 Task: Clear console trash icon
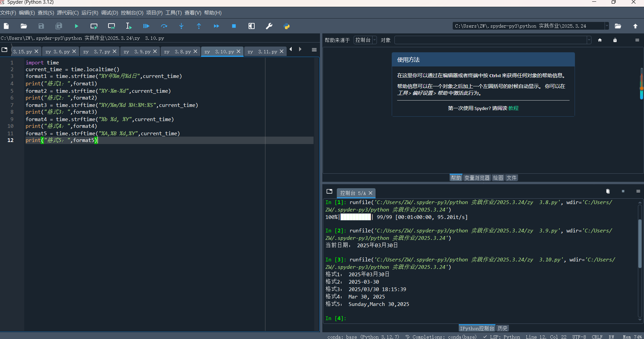tap(608, 191)
